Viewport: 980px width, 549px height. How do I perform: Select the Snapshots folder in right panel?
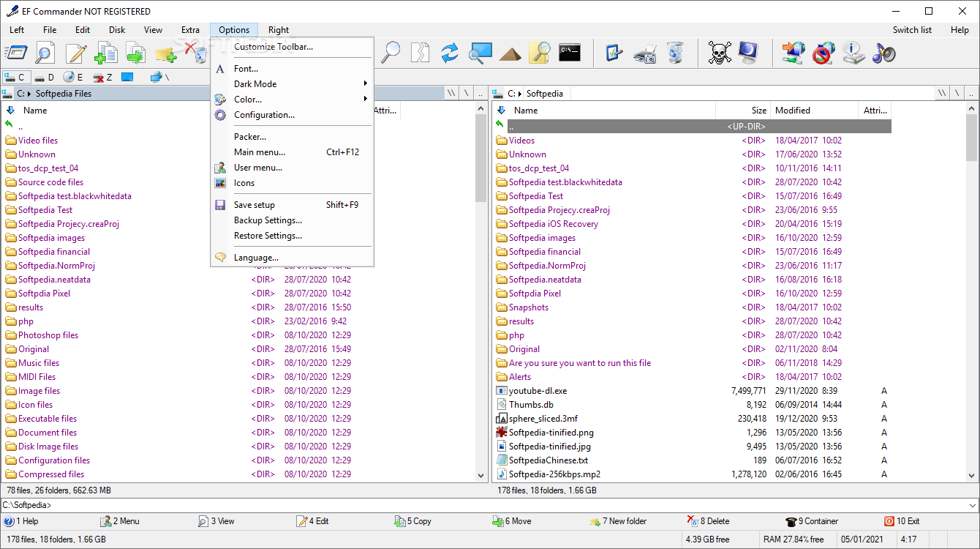pyautogui.click(x=529, y=307)
